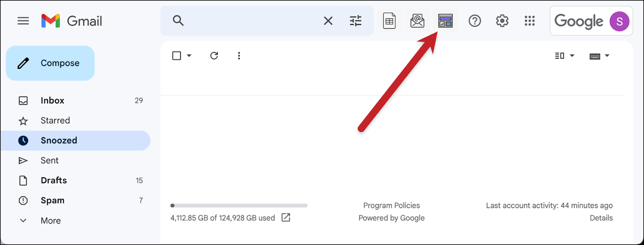Click the search magnifier icon
644x245 pixels.
click(x=178, y=21)
